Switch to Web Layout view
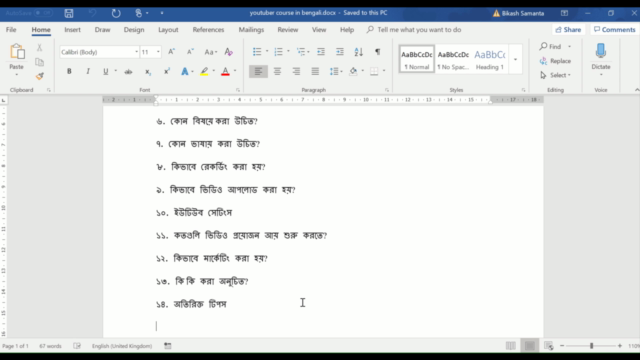Viewport: 640px width, 360px height. tap(549, 346)
